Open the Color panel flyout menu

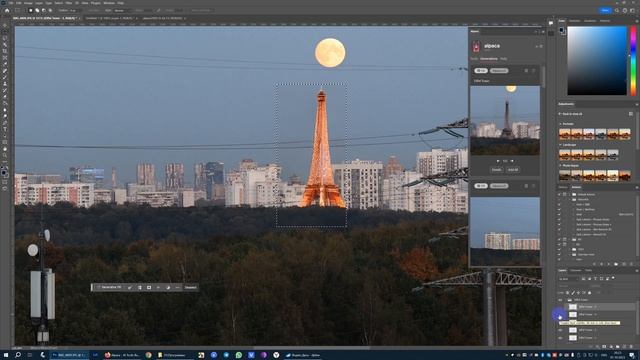click(636, 20)
